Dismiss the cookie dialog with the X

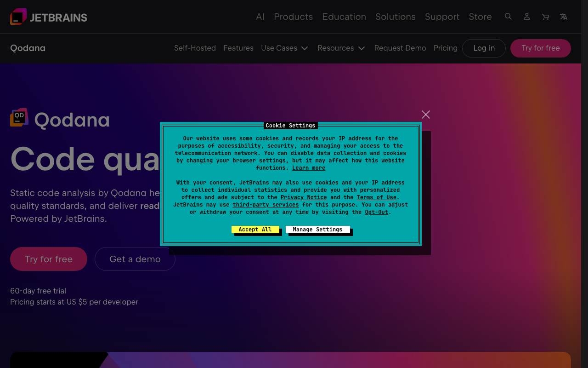(x=425, y=114)
